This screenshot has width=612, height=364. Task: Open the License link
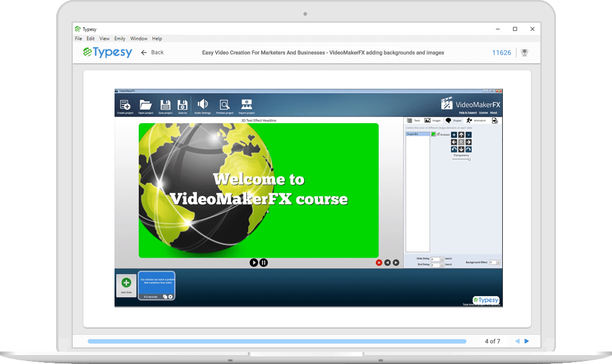tap(483, 113)
